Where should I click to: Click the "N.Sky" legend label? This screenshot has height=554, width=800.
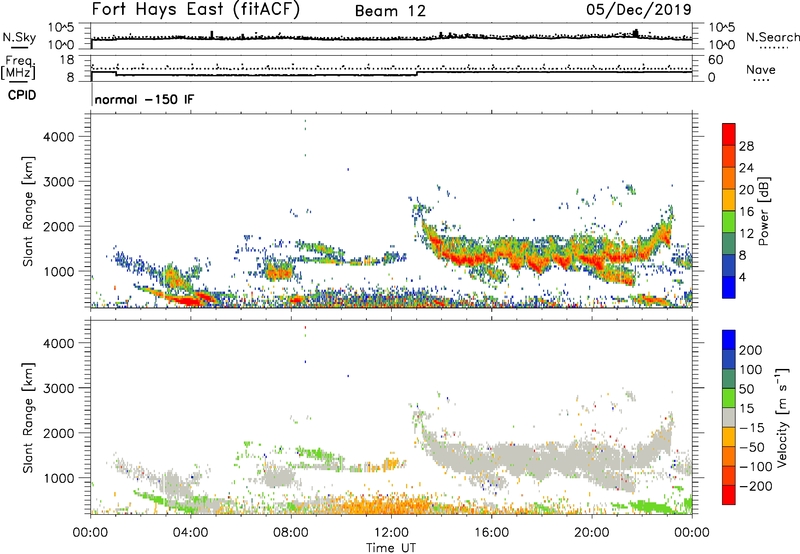coord(19,37)
